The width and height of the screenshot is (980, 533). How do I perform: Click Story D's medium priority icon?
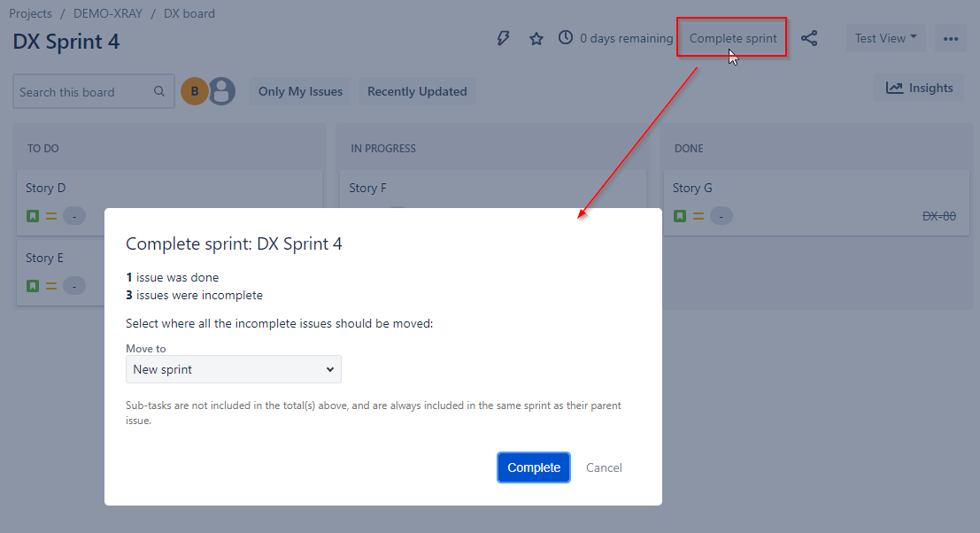tap(51, 216)
